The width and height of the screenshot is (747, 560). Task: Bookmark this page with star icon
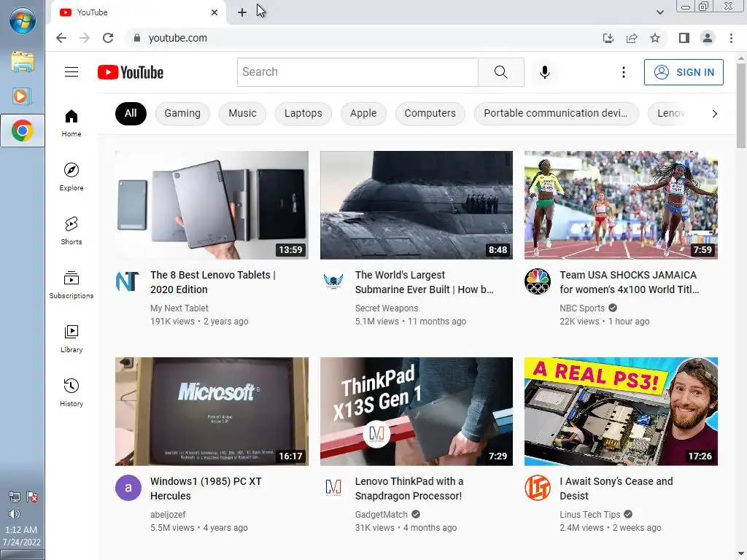(x=655, y=38)
